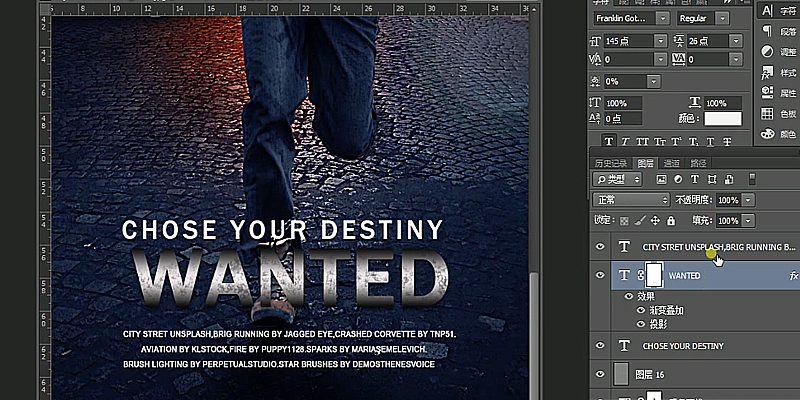The image size is (800, 400).
Task: Toggle the Gradient Overlay (渐变叠加) effect visibility
Action: point(640,310)
